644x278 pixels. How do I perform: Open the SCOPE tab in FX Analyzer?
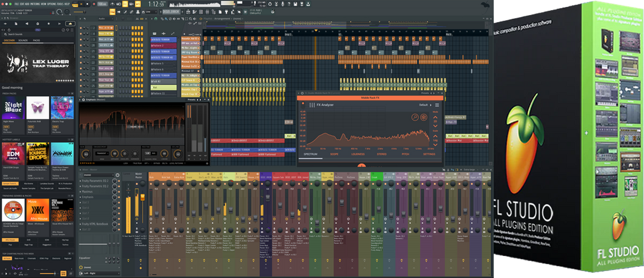(x=335, y=154)
